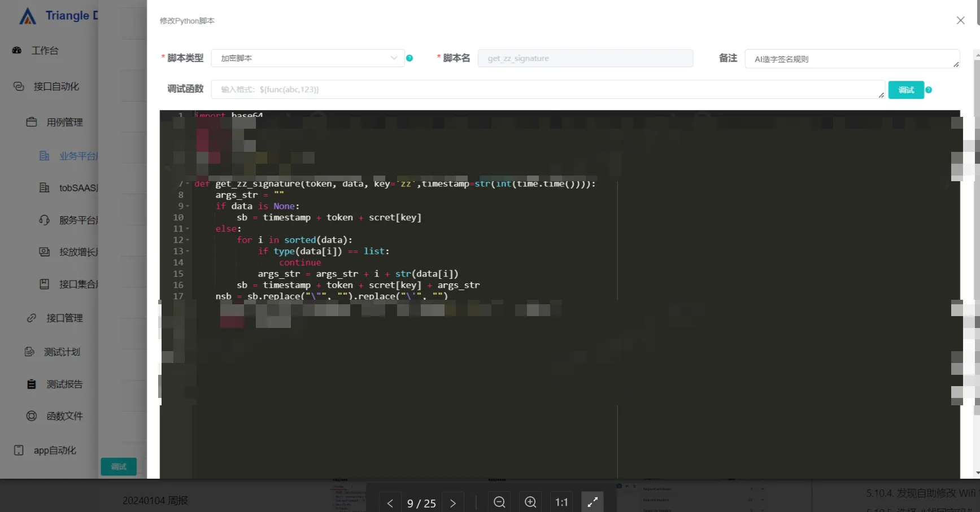Click the Triangle logo icon

tap(28, 16)
